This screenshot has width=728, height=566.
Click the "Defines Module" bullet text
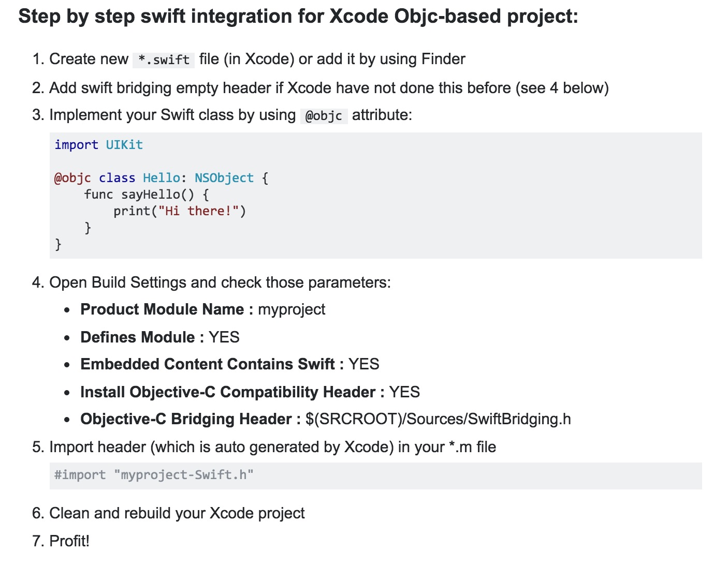(x=137, y=337)
